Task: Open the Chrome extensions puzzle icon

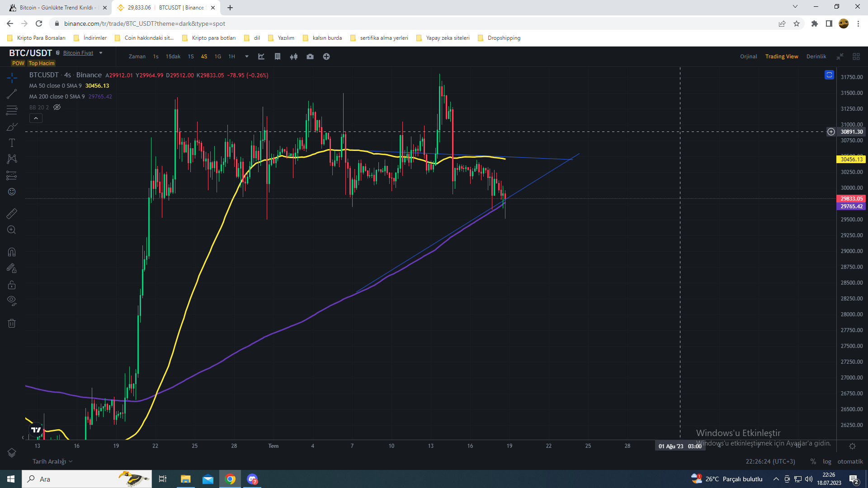Action: coord(815,23)
